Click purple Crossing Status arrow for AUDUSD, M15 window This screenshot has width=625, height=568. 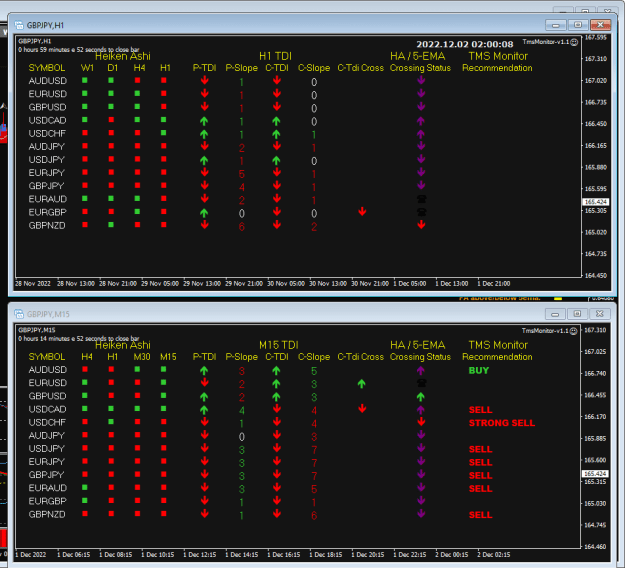pyautogui.click(x=421, y=370)
